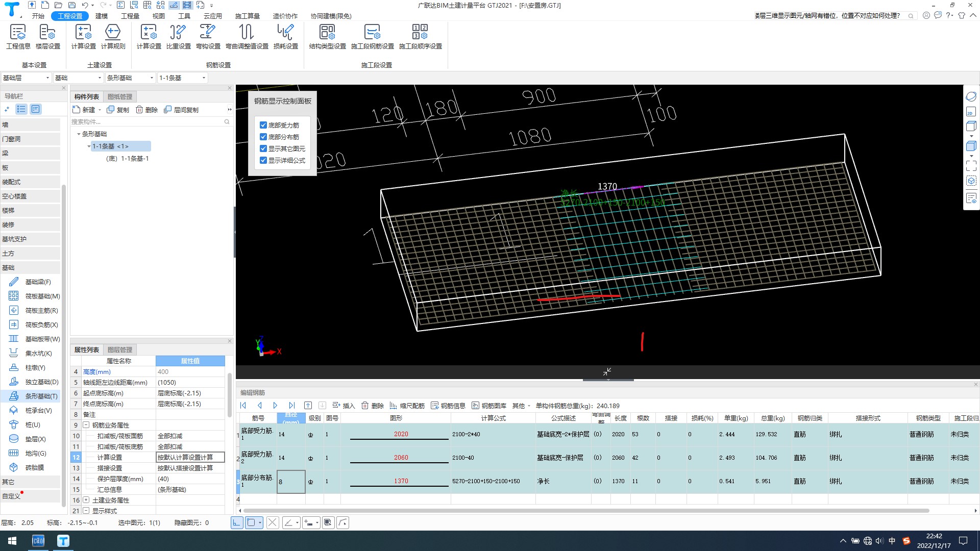Click 删除 in rebar edit toolbar
Screen dimensions: 980x551
point(373,406)
